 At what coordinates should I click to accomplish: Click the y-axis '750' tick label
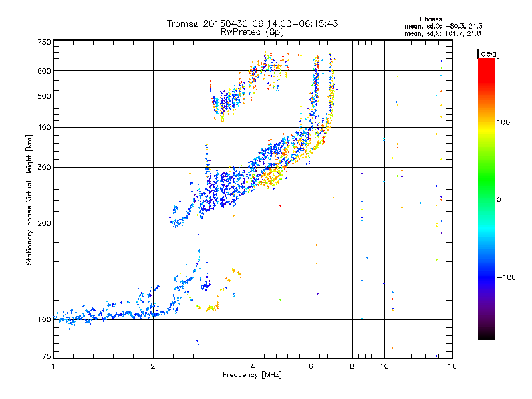44,42
